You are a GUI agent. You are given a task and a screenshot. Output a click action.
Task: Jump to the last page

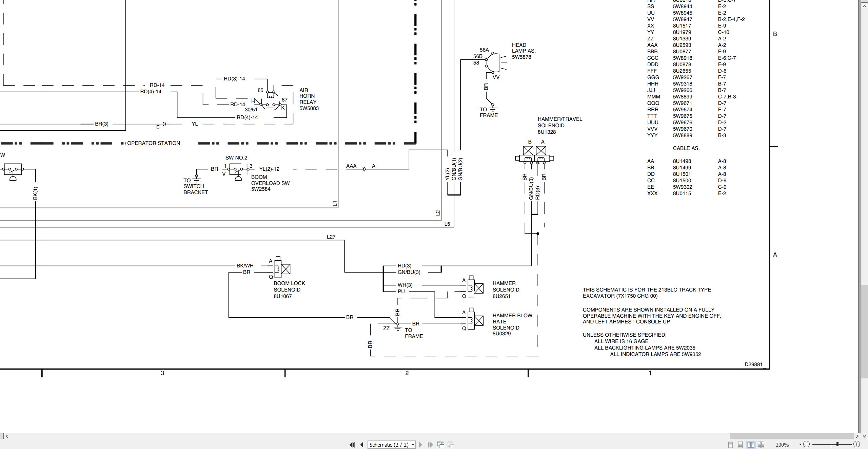click(430, 445)
